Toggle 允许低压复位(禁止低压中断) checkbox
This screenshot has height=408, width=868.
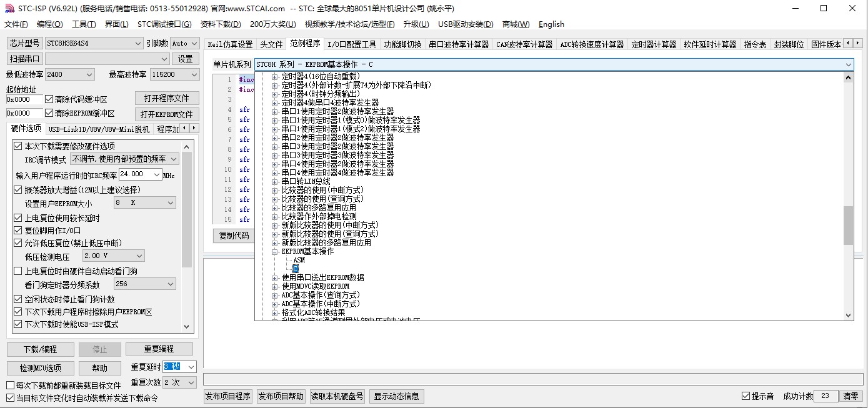pos(18,243)
